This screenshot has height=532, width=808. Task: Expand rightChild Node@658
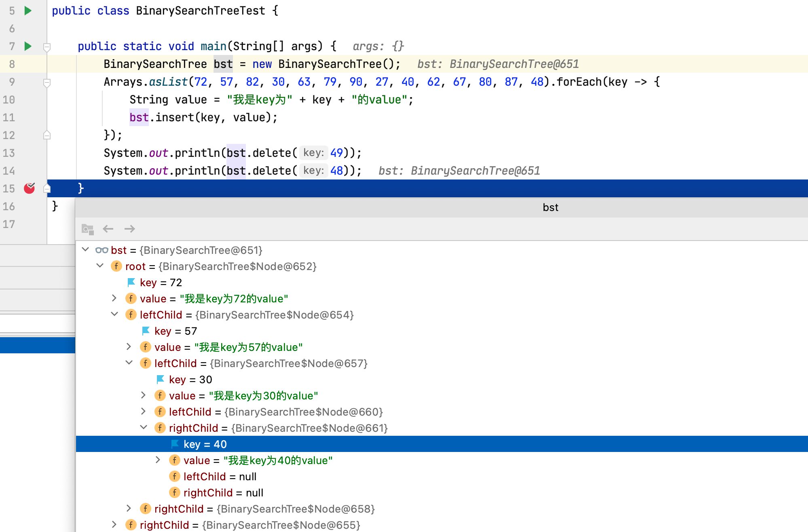click(x=129, y=509)
